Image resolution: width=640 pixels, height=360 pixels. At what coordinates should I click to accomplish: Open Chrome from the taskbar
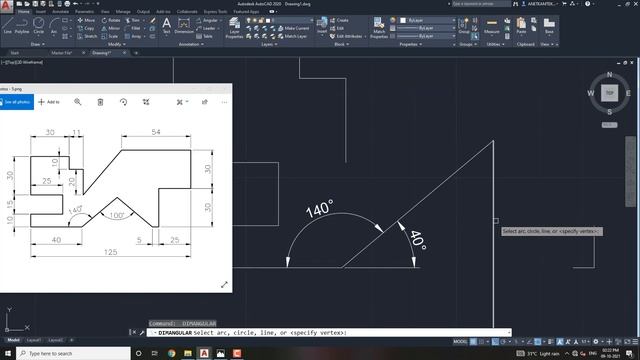tap(171, 353)
